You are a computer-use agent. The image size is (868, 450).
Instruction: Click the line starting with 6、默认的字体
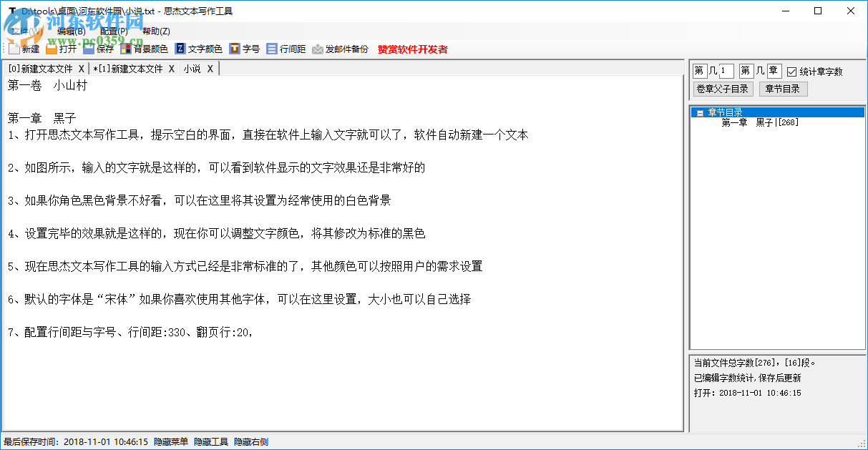tap(239, 299)
